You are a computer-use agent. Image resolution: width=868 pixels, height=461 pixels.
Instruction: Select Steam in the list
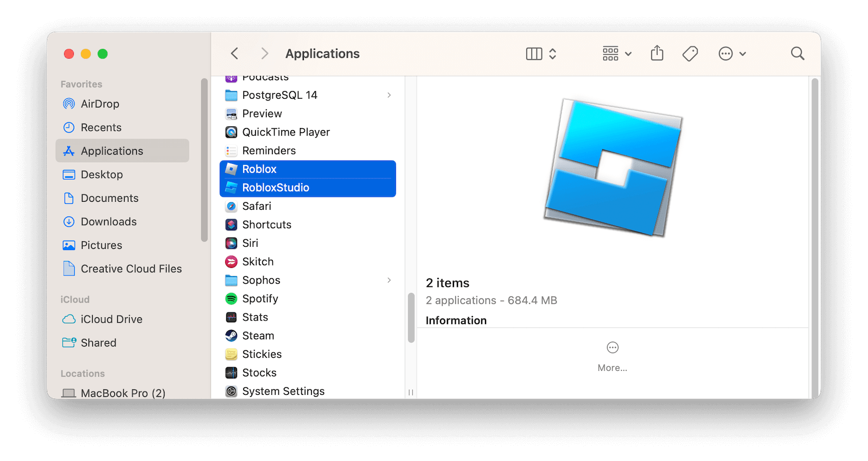click(308, 336)
